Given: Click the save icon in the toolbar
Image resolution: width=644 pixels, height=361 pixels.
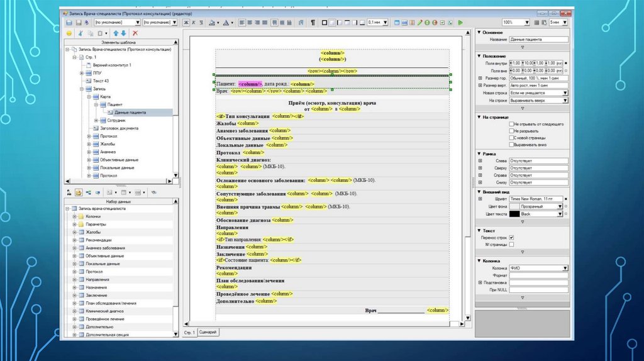Looking at the screenshot, I should tap(69, 22).
